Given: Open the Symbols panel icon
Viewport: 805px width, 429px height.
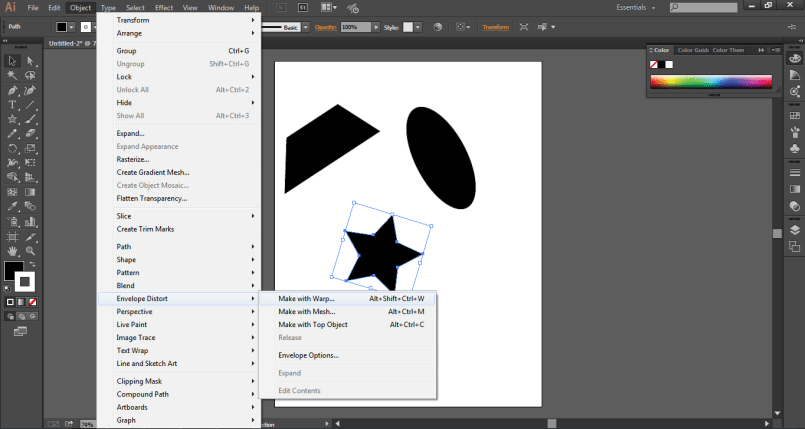Looking at the screenshot, I should [x=794, y=148].
